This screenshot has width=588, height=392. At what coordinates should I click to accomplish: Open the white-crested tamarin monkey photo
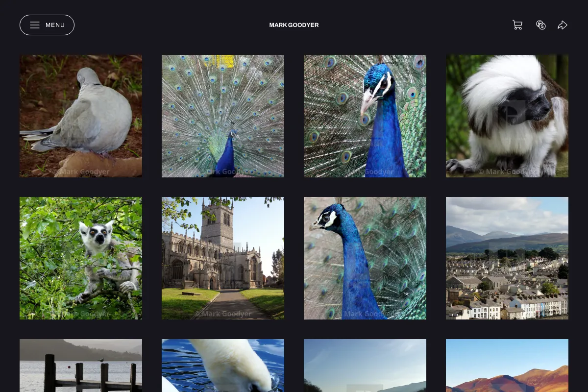coord(507,116)
